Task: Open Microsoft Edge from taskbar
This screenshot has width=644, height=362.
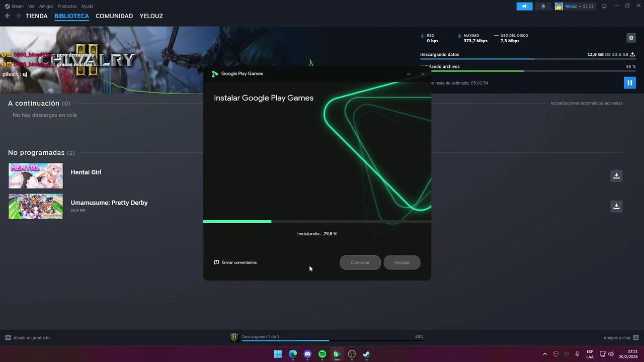Action: 293,354
